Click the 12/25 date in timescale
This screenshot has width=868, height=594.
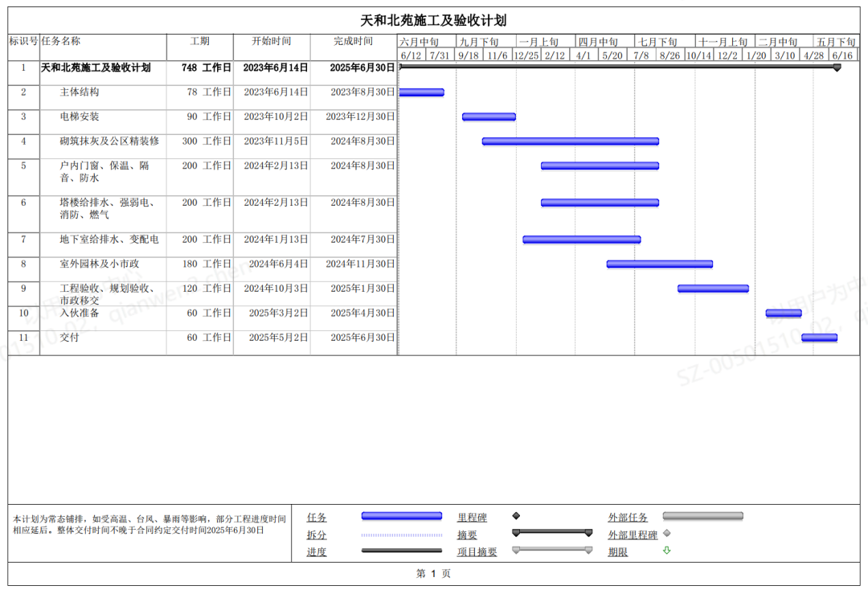pyautogui.click(x=526, y=55)
